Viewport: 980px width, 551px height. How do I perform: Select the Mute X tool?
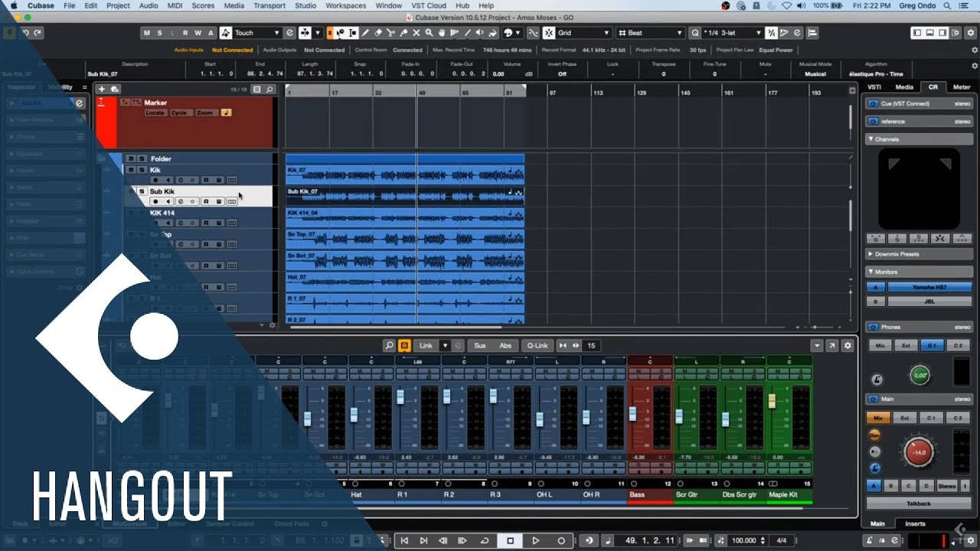coord(416,33)
